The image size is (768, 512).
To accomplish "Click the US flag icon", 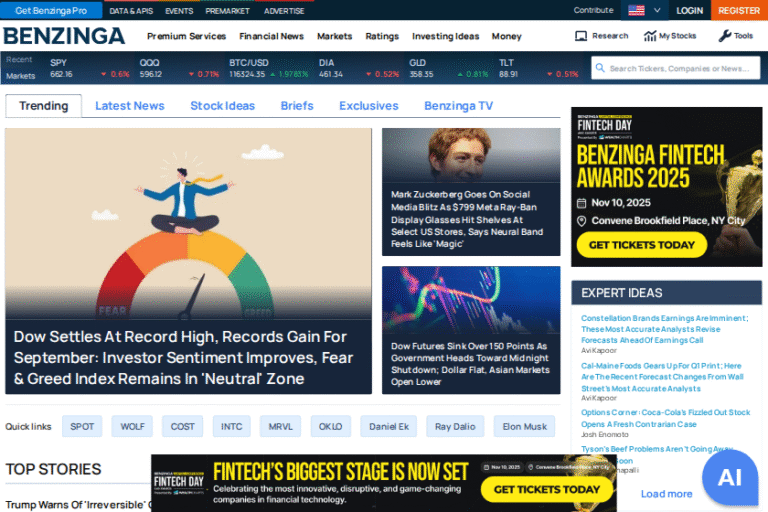I will 636,10.
